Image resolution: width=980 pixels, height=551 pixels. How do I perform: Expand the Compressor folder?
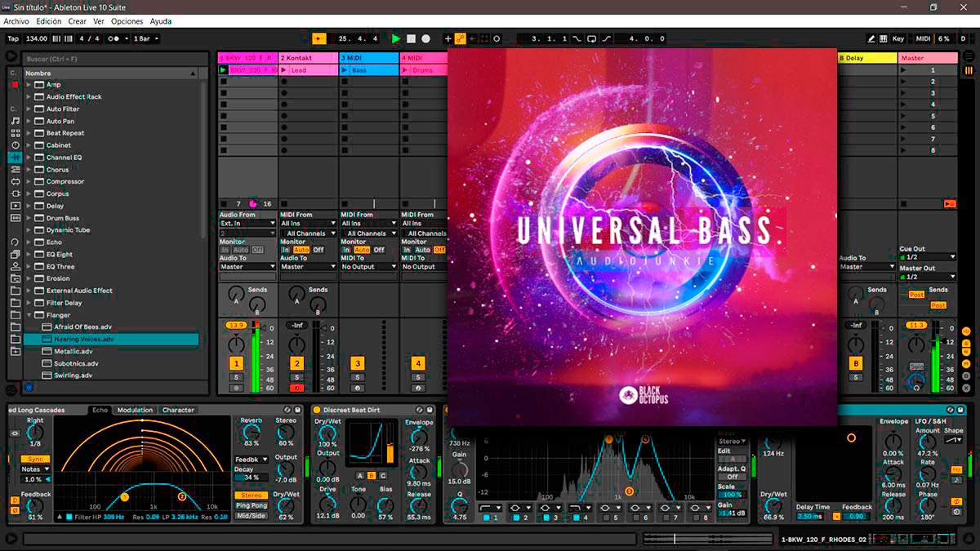pyautogui.click(x=29, y=182)
